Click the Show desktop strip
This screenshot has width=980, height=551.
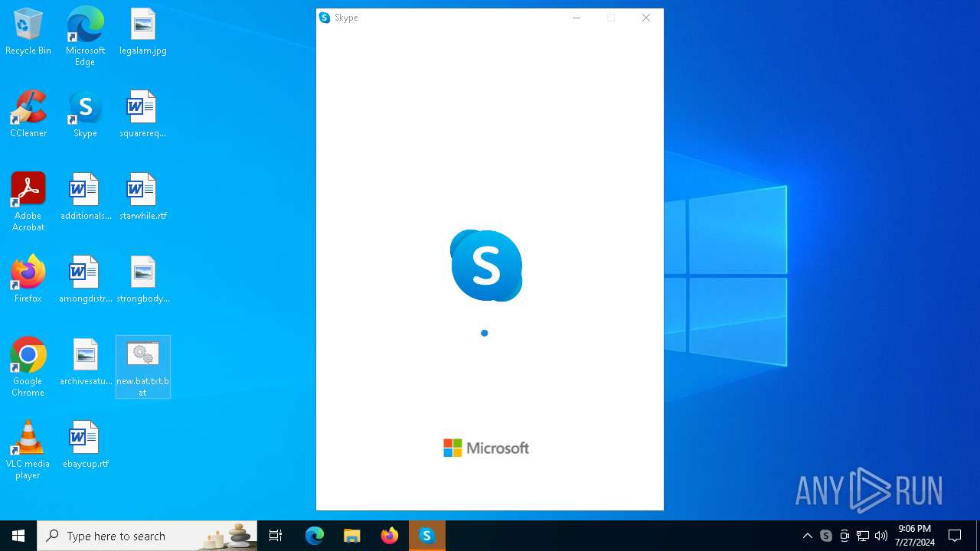(978, 536)
